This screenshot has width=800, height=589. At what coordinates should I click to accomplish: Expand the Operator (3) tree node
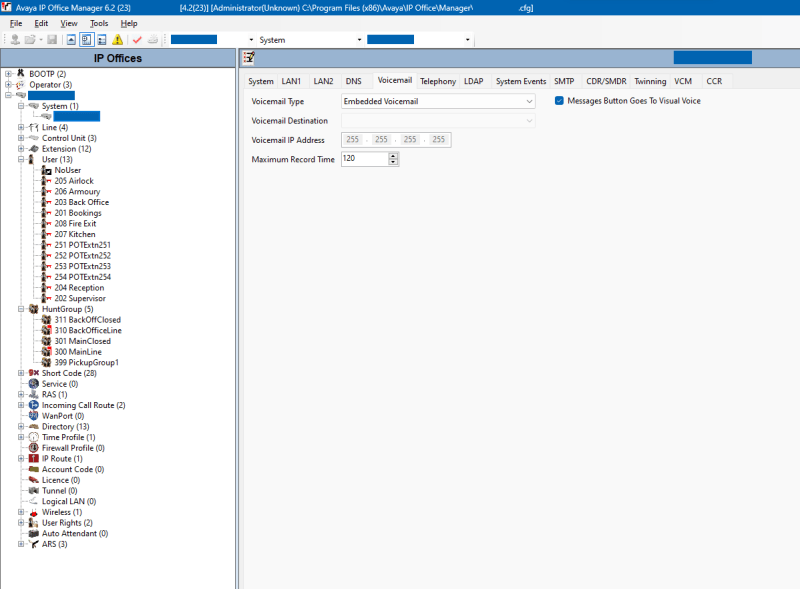click(8, 85)
